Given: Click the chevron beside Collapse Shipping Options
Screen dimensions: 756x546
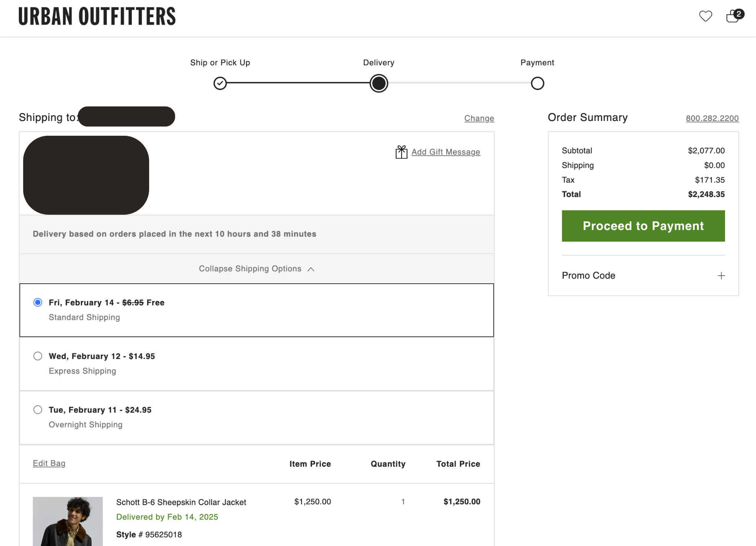Looking at the screenshot, I should coord(311,269).
